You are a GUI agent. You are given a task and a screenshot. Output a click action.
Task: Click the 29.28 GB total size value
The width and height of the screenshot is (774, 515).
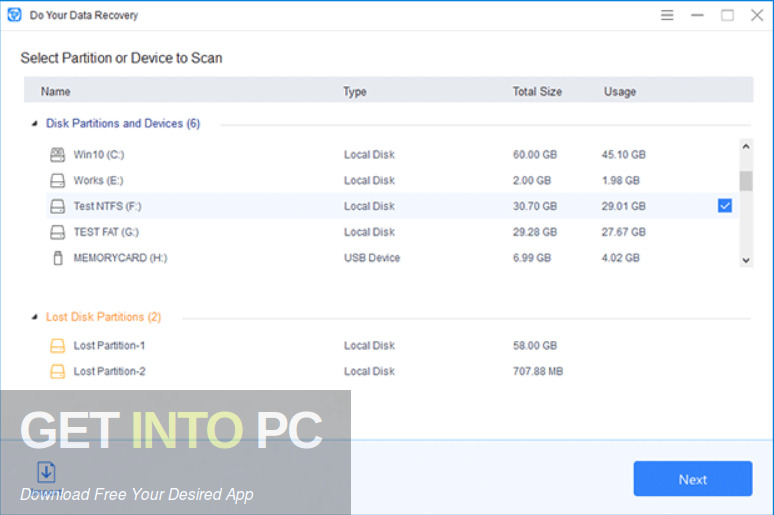535,232
